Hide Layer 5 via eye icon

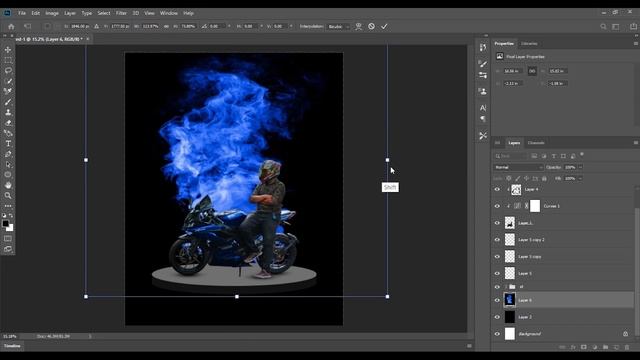[x=497, y=273]
